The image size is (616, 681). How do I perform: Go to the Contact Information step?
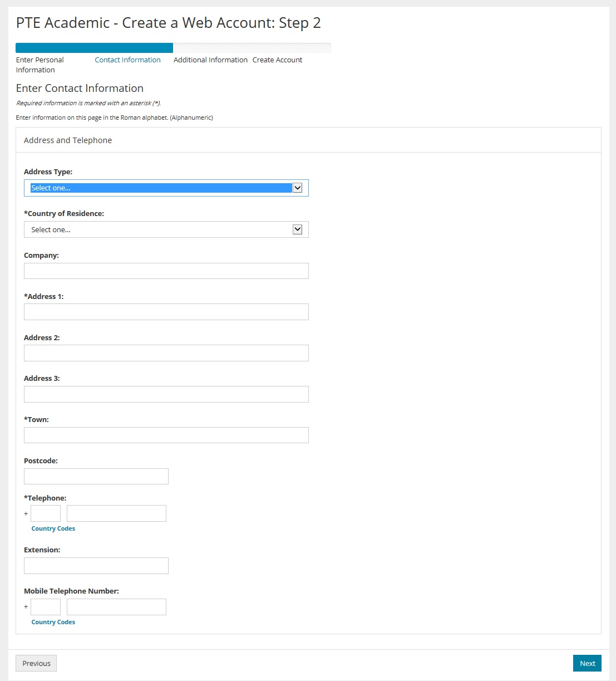click(x=127, y=60)
